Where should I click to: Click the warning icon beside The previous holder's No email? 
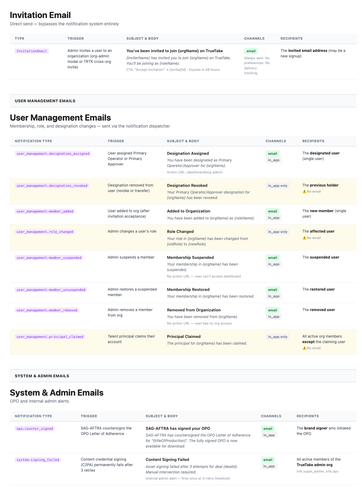coord(304,191)
